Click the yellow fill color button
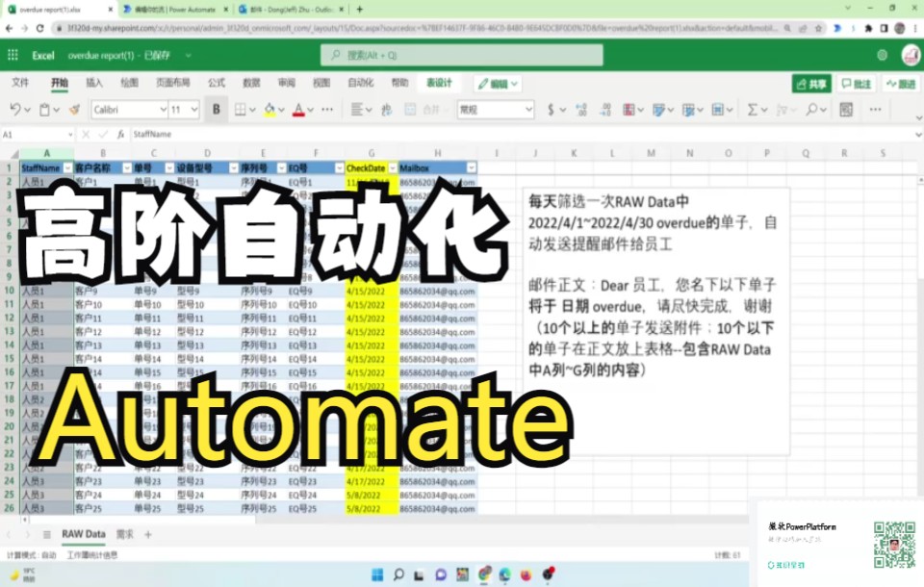Image resolution: width=924 pixels, height=587 pixels. pyautogui.click(x=269, y=110)
